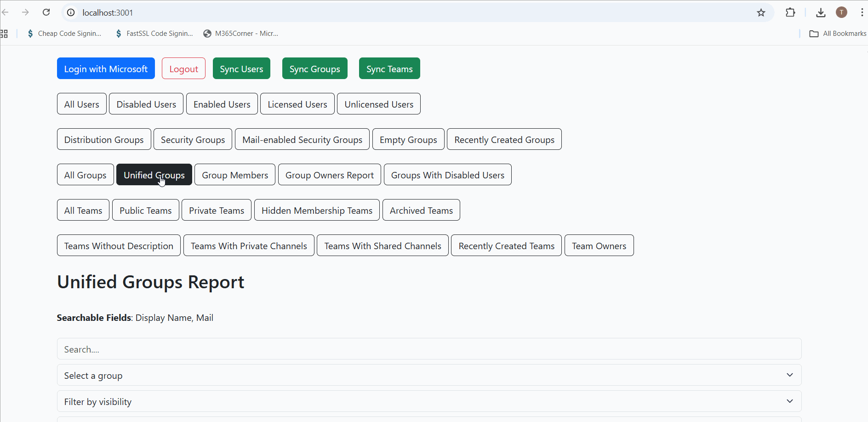Show the Licensed Users report
This screenshot has height=422, width=868.
pos(297,104)
